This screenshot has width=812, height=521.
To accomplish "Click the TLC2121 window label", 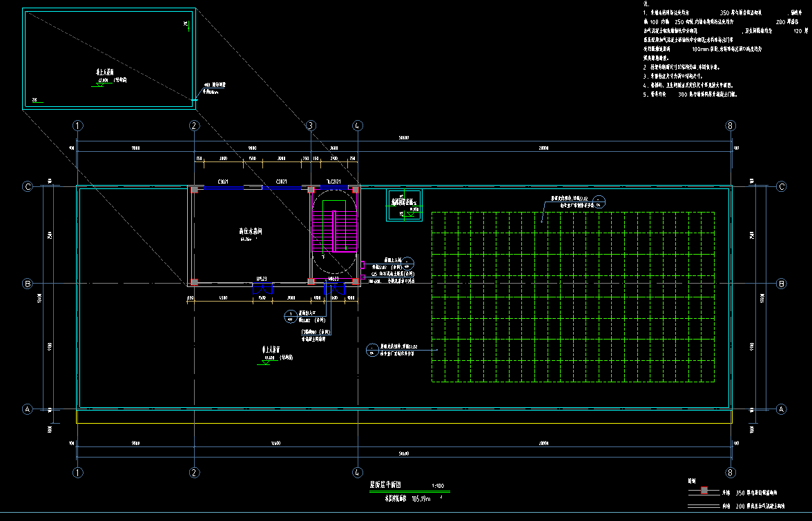I will pos(334,181).
